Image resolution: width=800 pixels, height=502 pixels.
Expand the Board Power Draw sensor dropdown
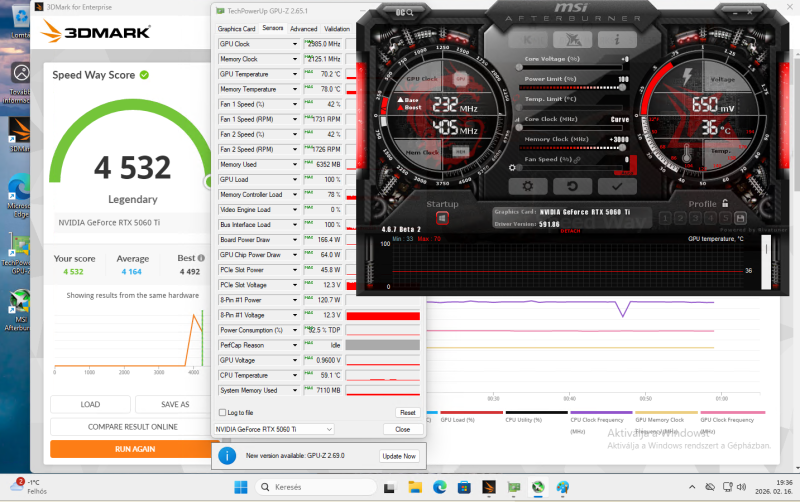[295, 240]
